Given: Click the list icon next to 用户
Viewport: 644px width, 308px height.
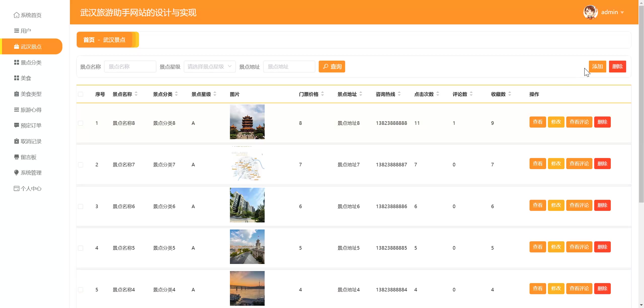Looking at the screenshot, I should point(16,31).
